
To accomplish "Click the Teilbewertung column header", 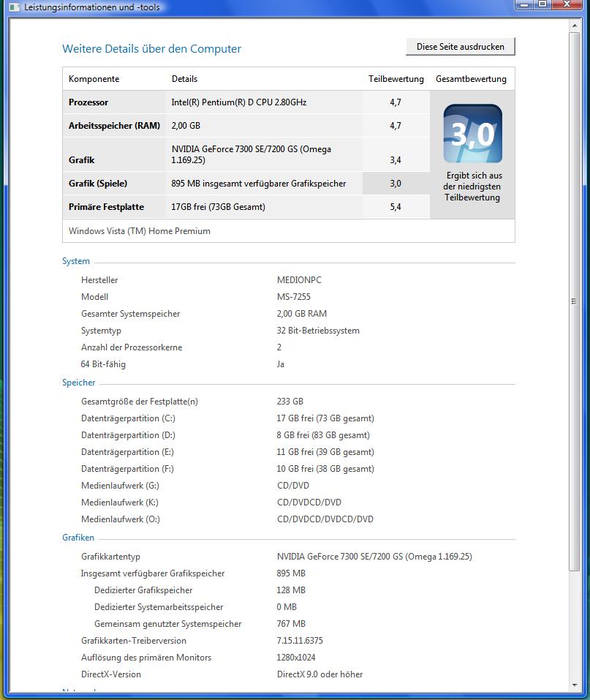I will click(x=396, y=79).
